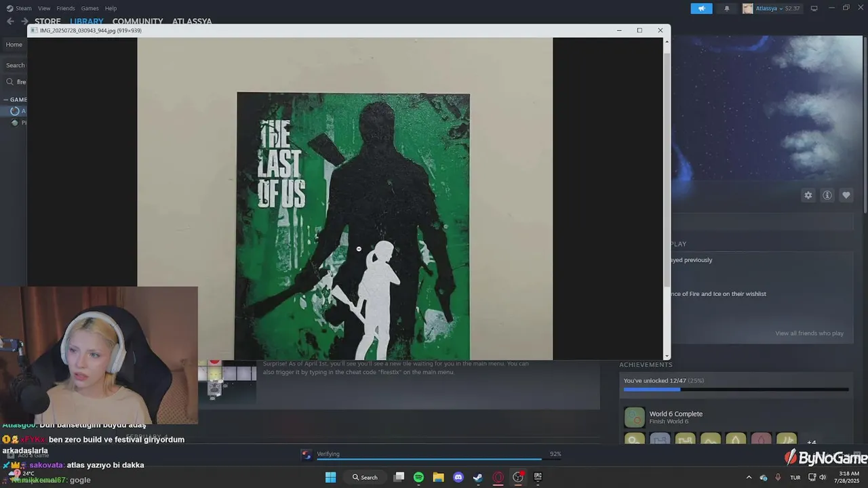Open OBS Studio from the taskbar
This screenshot has width=868, height=488.
[518, 477]
